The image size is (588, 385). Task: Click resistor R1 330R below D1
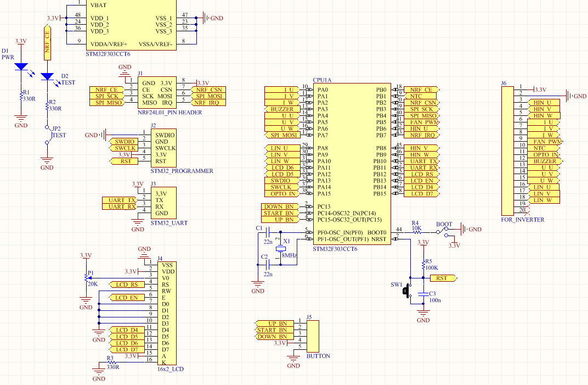[x=21, y=97]
